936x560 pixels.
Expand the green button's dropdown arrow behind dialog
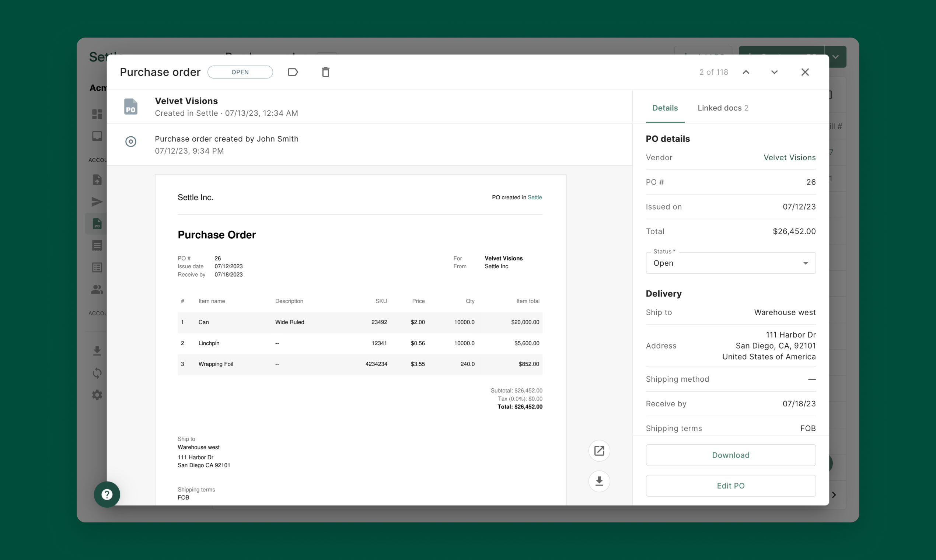pos(836,57)
